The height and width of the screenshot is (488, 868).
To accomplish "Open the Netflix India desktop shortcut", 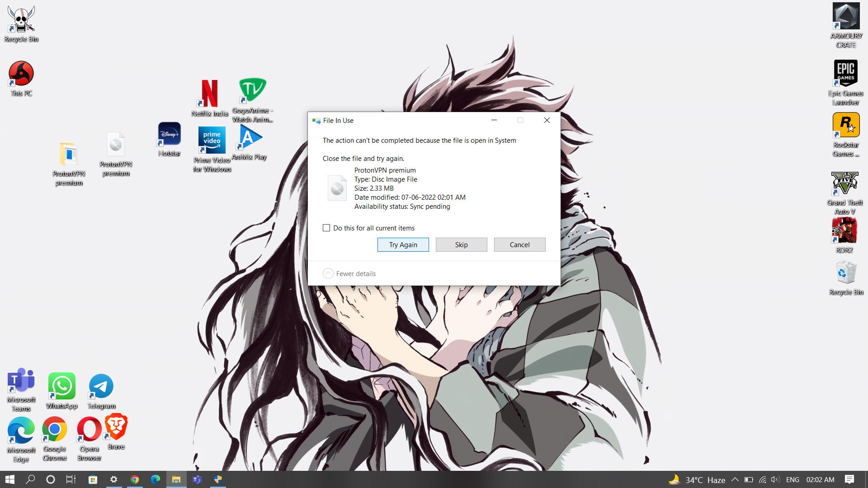I will pyautogui.click(x=209, y=94).
